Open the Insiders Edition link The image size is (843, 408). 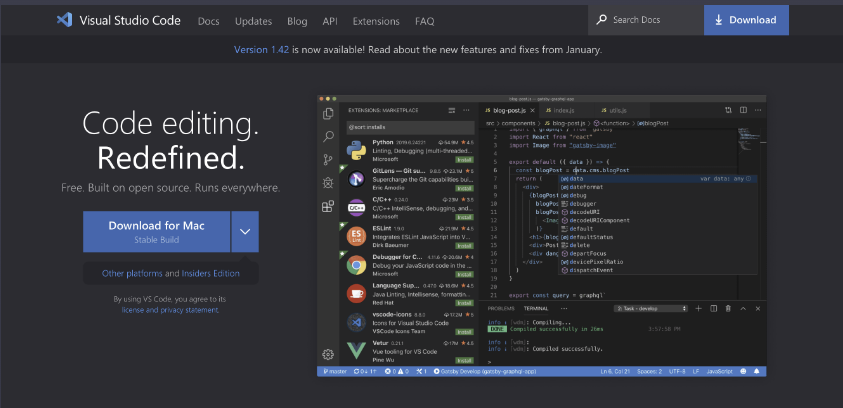[x=210, y=273]
